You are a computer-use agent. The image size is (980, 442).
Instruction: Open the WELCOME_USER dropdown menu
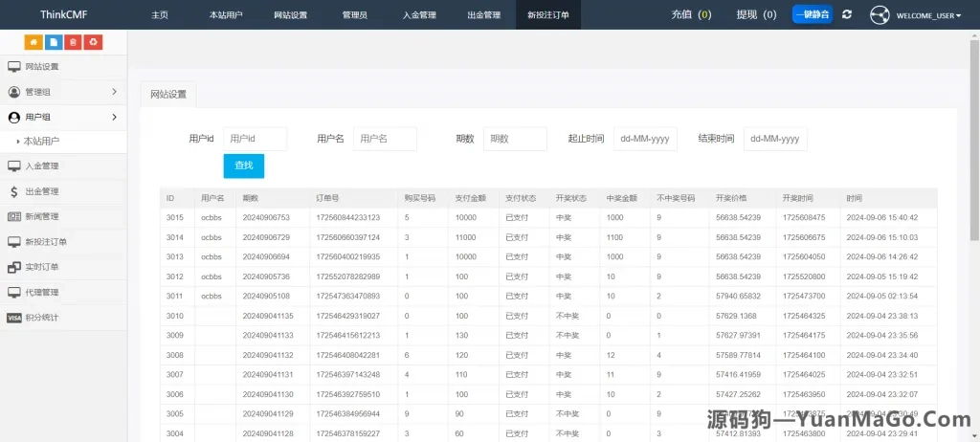(x=928, y=15)
